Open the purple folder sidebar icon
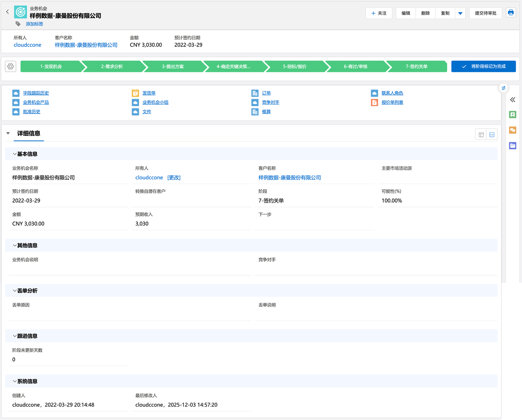 (512, 145)
